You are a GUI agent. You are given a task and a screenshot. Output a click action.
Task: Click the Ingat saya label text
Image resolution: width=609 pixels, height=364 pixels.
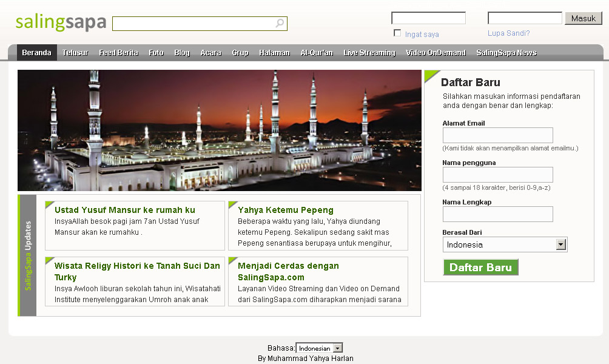click(422, 34)
